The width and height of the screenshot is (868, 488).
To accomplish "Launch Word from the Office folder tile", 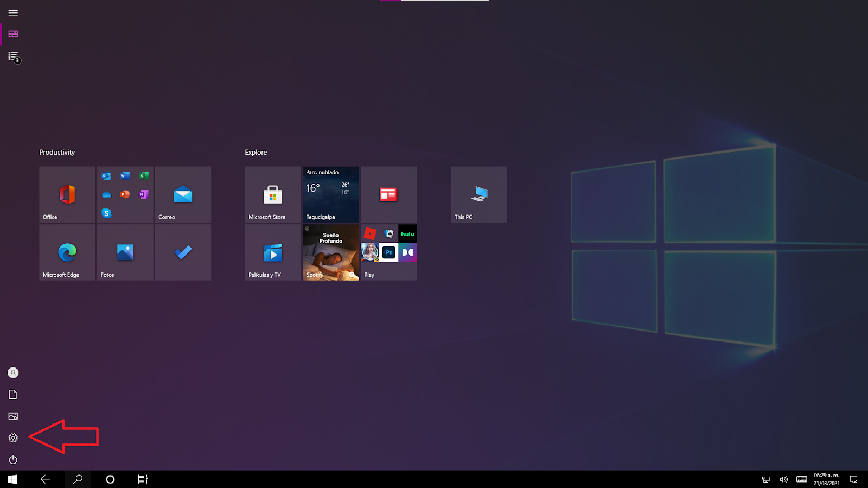I will 125,175.
